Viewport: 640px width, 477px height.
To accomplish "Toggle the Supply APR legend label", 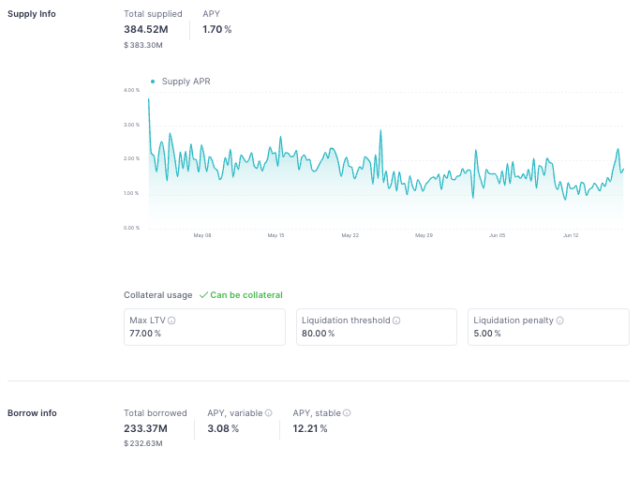I will (x=185, y=81).
